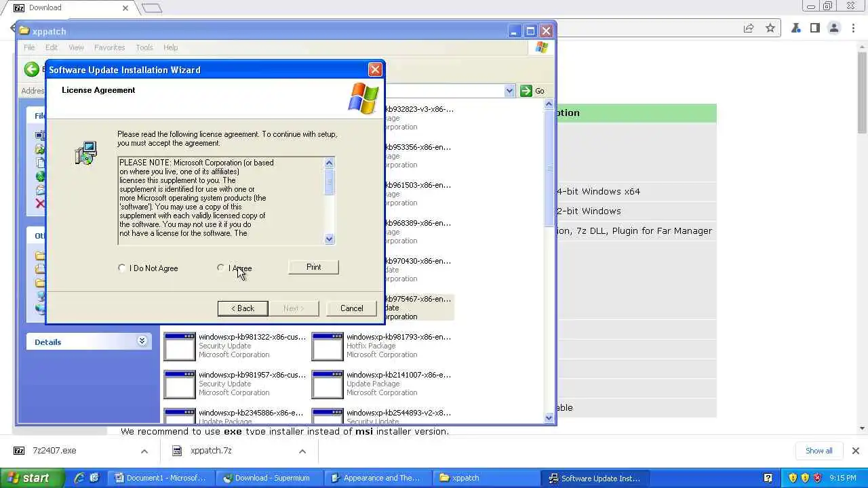Click the xppatch file list scroll-up arrow
This screenshot has width=868, height=488.
click(549, 104)
